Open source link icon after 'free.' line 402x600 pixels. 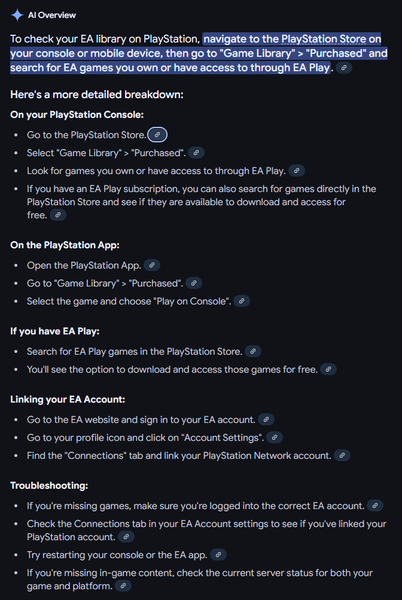[x=58, y=215]
